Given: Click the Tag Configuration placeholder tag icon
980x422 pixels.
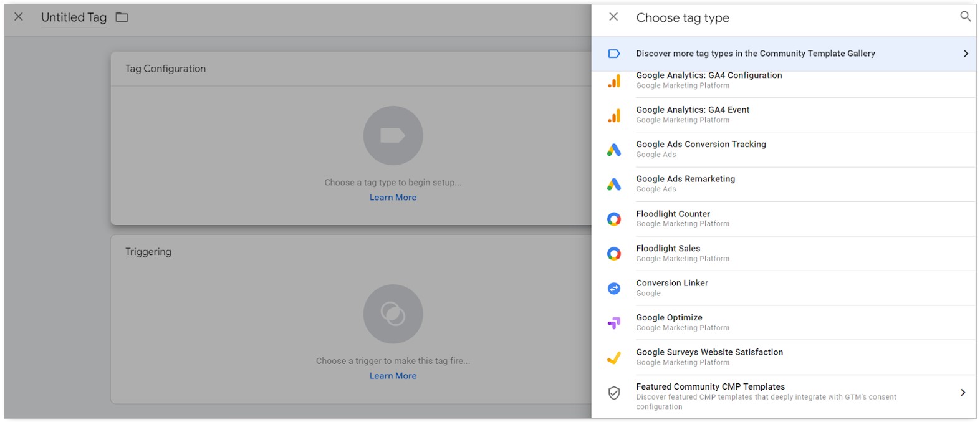Looking at the screenshot, I should tap(393, 135).
